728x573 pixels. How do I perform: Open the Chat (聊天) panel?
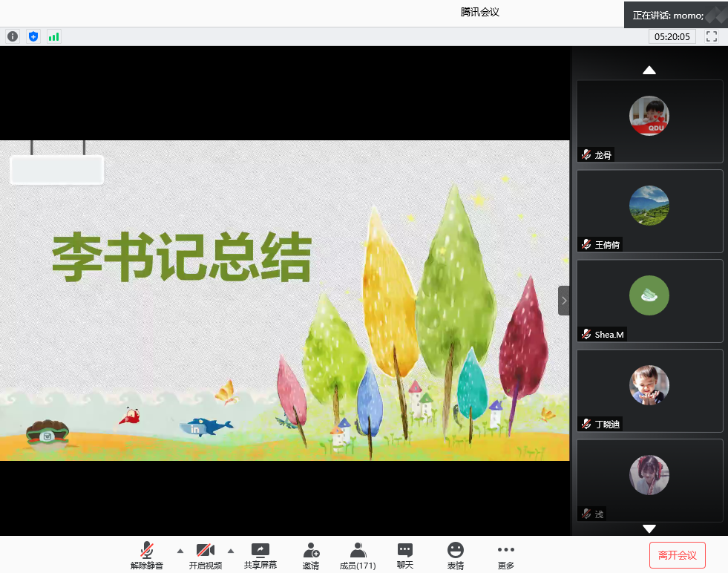pyautogui.click(x=404, y=555)
